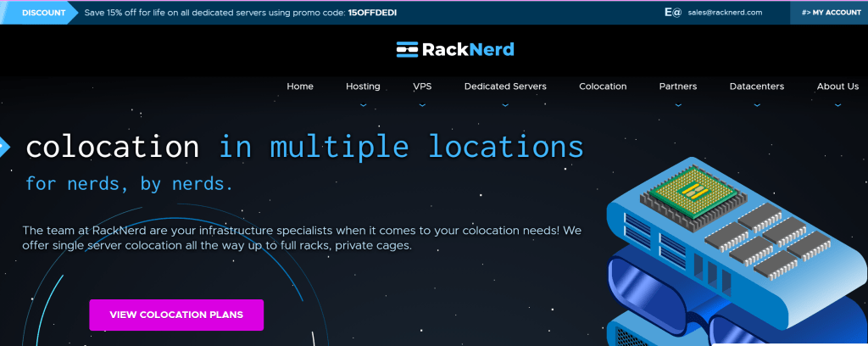Expand the chevron under About Us

click(837, 104)
